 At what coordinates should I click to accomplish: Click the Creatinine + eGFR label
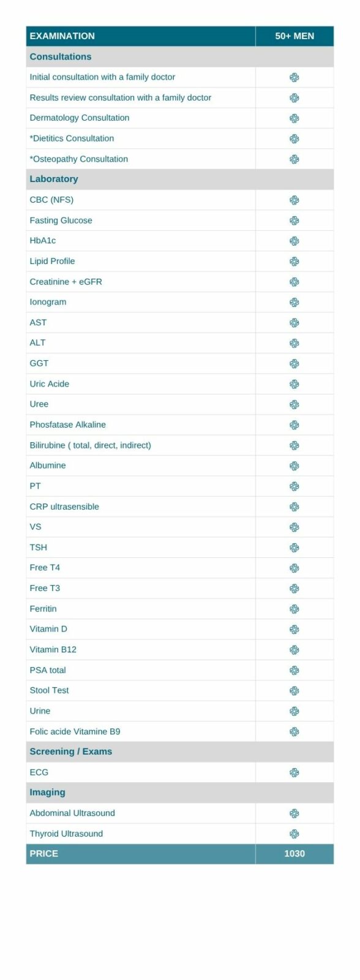point(66,282)
